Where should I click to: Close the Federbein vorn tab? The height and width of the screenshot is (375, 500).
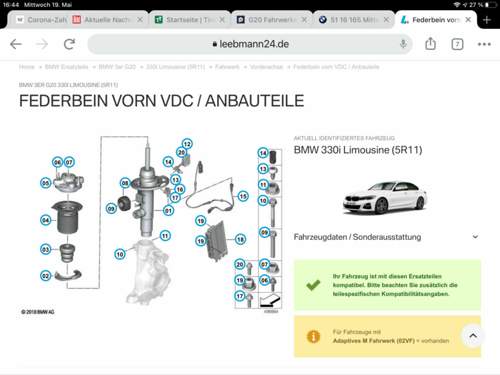(468, 20)
